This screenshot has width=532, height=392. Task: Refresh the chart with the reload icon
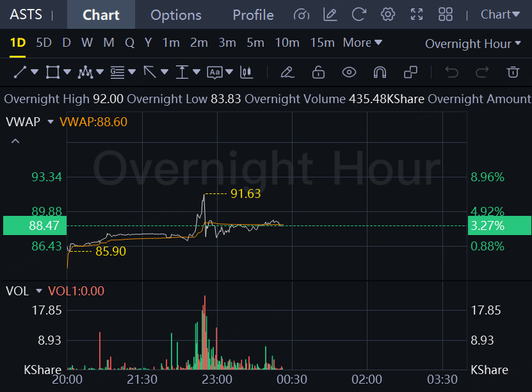tap(359, 15)
